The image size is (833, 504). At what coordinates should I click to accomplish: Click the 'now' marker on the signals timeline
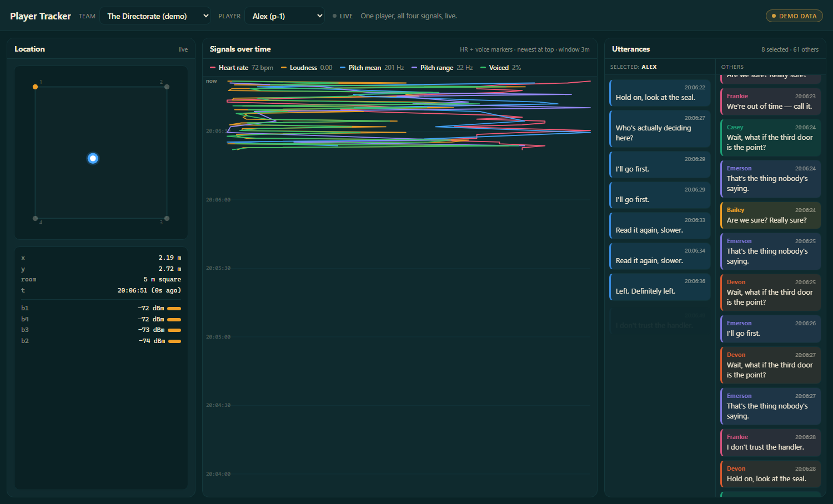coord(212,81)
